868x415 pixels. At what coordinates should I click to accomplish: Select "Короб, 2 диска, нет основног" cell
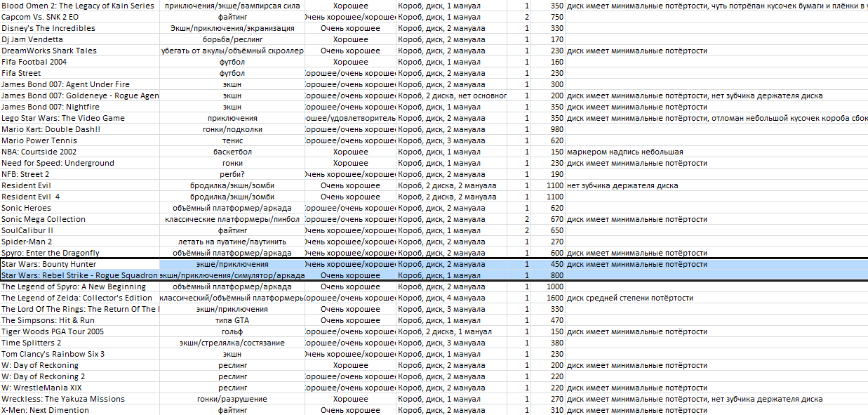[452, 95]
